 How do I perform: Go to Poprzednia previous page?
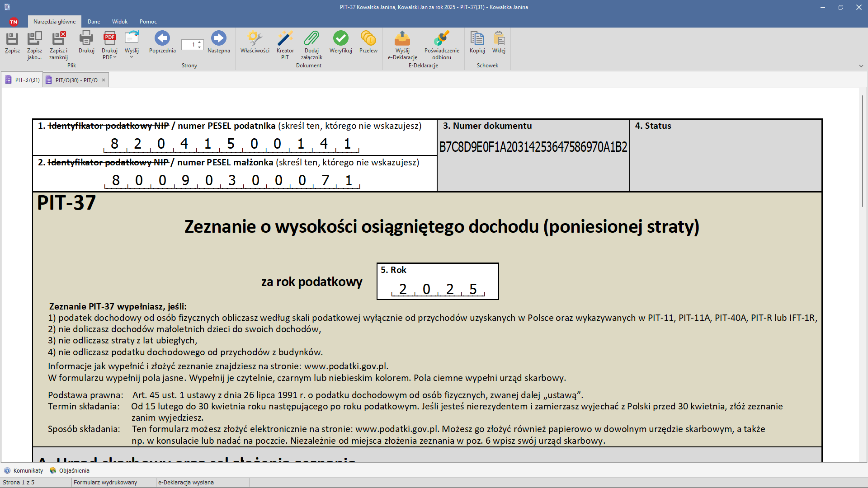point(162,43)
